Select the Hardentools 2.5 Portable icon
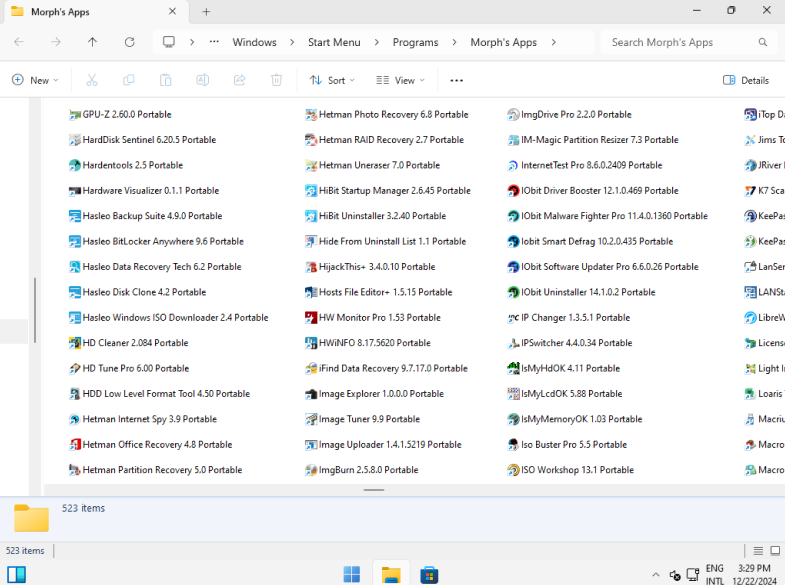Screen dimensions: 785x585 (75, 165)
